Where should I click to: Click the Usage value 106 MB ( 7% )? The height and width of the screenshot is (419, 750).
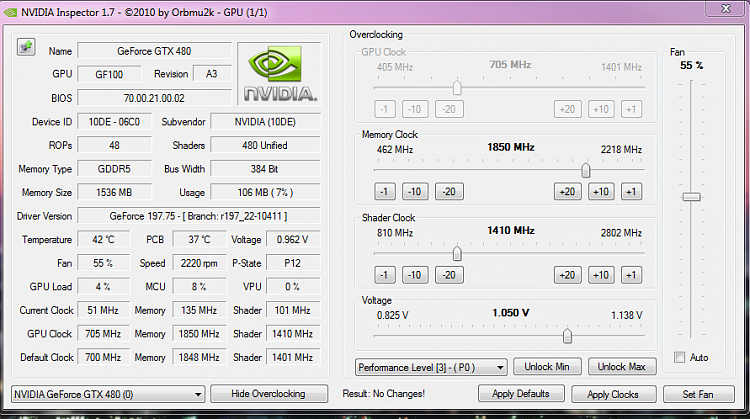tap(265, 192)
